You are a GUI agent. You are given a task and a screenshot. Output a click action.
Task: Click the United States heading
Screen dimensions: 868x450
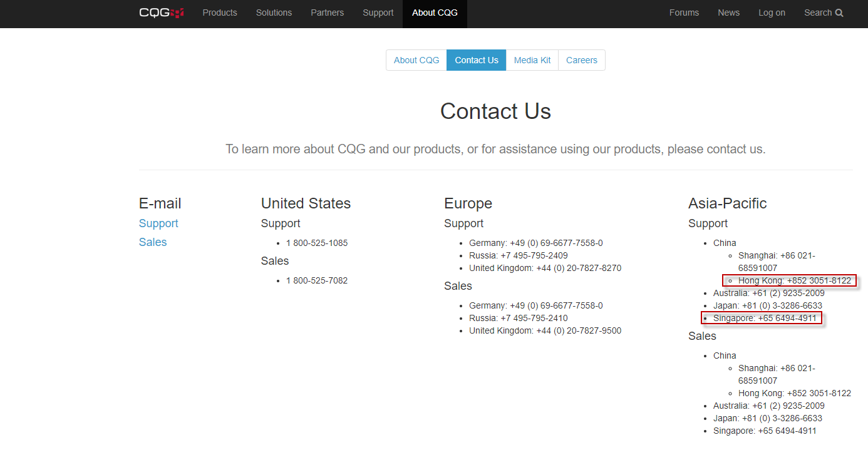point(306,203)
